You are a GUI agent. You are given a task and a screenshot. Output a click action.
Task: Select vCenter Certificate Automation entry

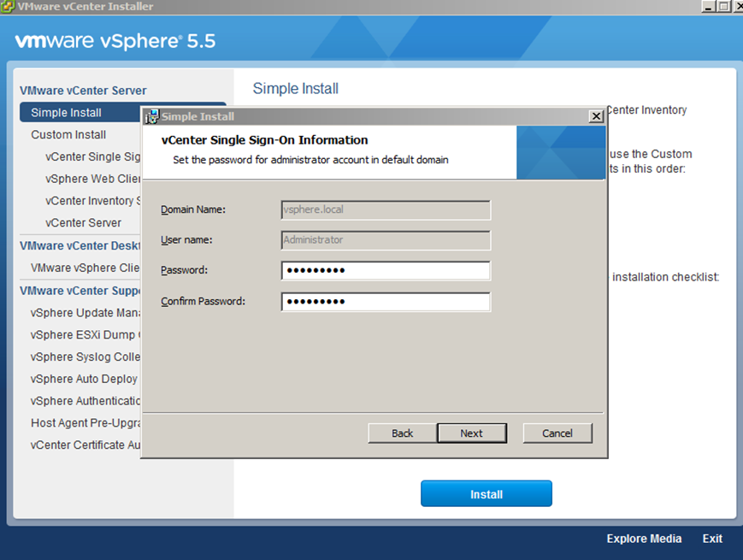coord(86,445)
